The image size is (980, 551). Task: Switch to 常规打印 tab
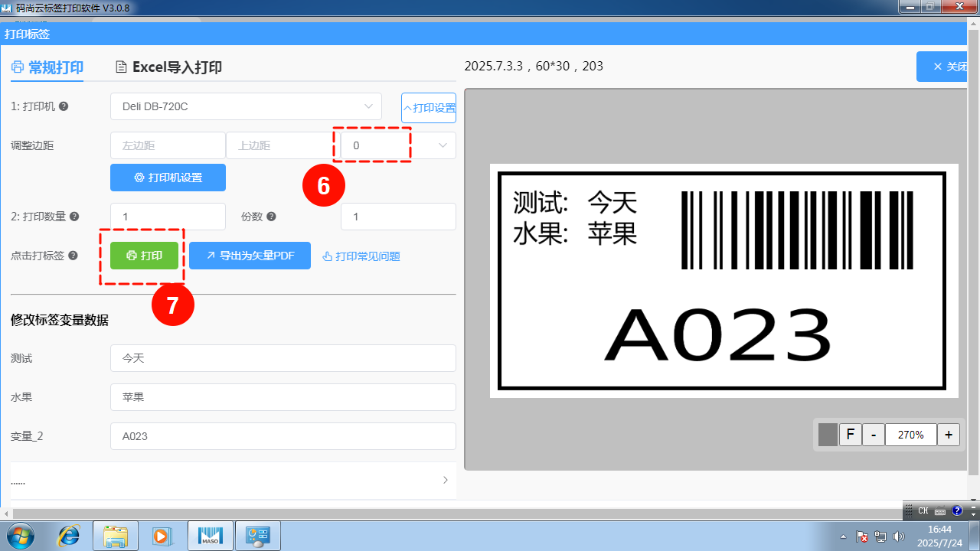point(47,67)
